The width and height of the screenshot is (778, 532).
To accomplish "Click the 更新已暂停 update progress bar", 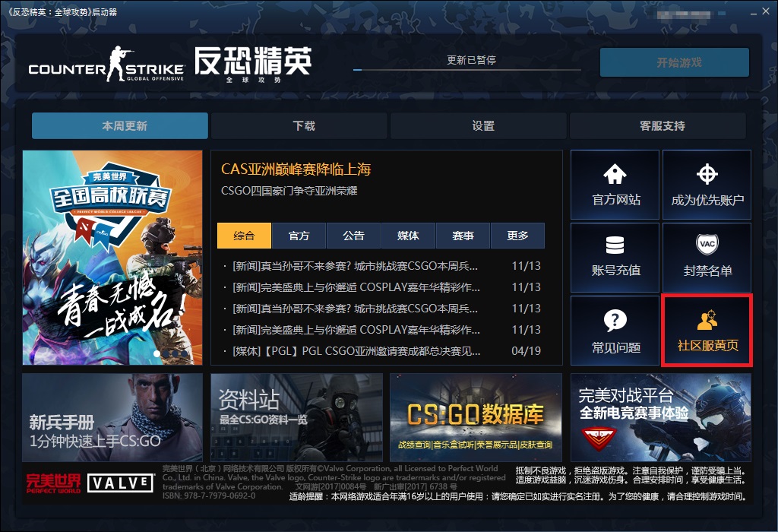I will pos(467,69).
